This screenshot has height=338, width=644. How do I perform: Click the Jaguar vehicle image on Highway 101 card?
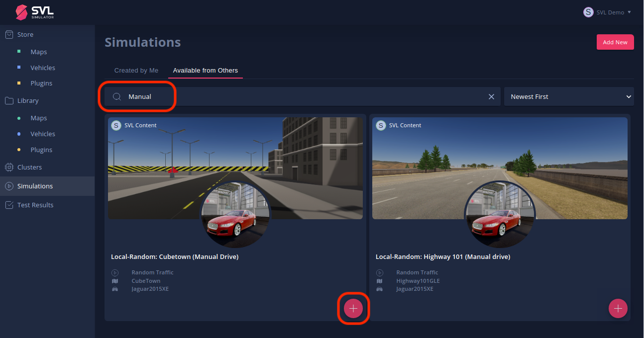[500, 215]
